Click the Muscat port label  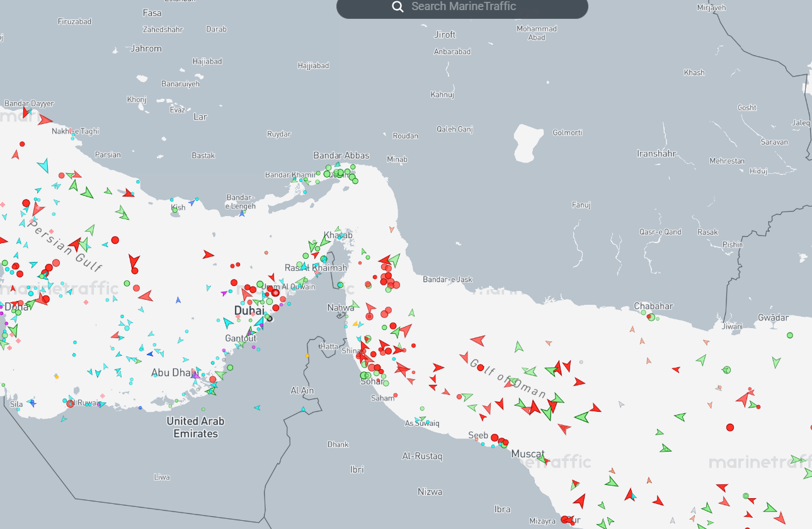[x=529, y=453]
